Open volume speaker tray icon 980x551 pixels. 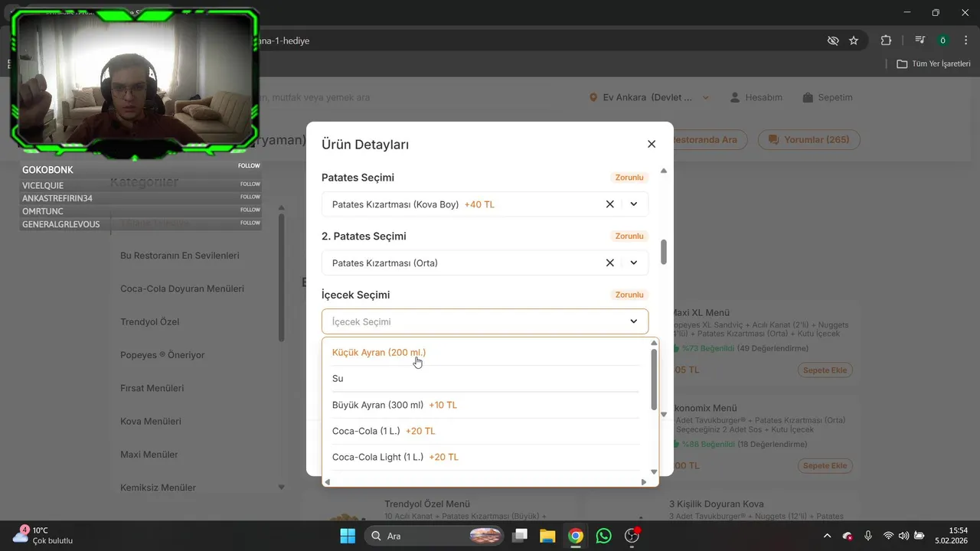(903, 536)
